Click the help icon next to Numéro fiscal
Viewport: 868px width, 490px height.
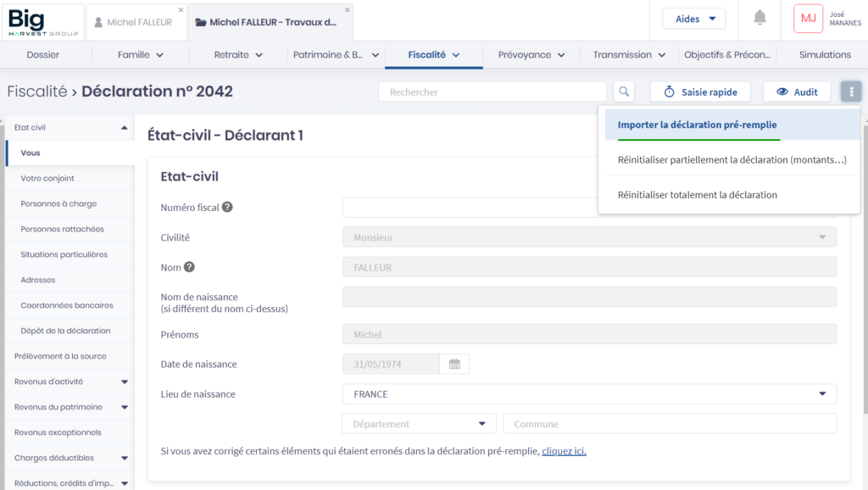pos(227,207)
